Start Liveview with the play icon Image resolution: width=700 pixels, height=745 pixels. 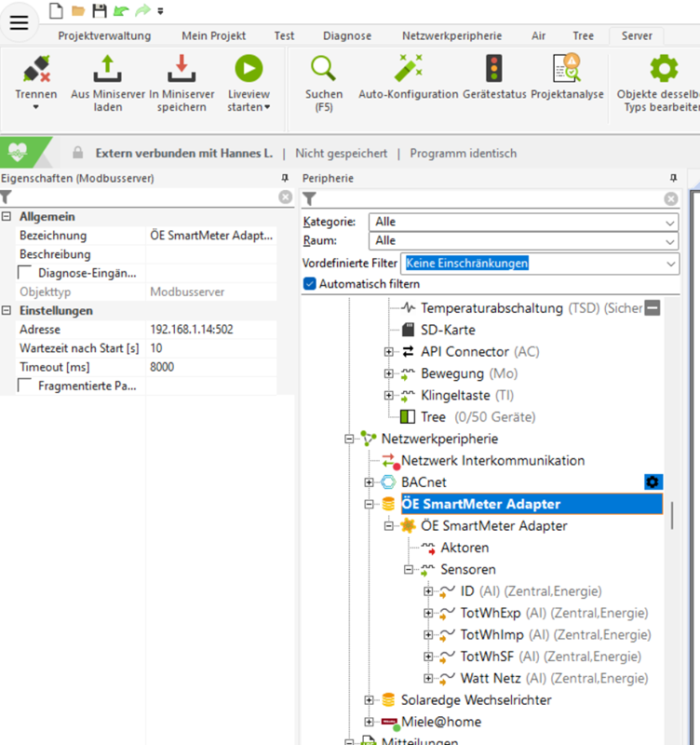pyautogui.click(x=249, y=70)
